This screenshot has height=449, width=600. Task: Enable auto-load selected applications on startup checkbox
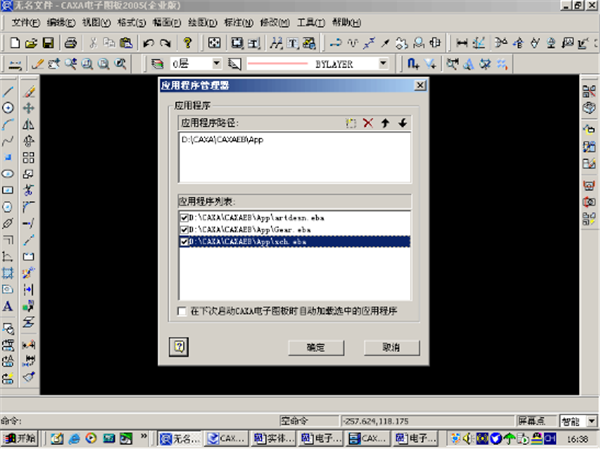click(181, 311)
